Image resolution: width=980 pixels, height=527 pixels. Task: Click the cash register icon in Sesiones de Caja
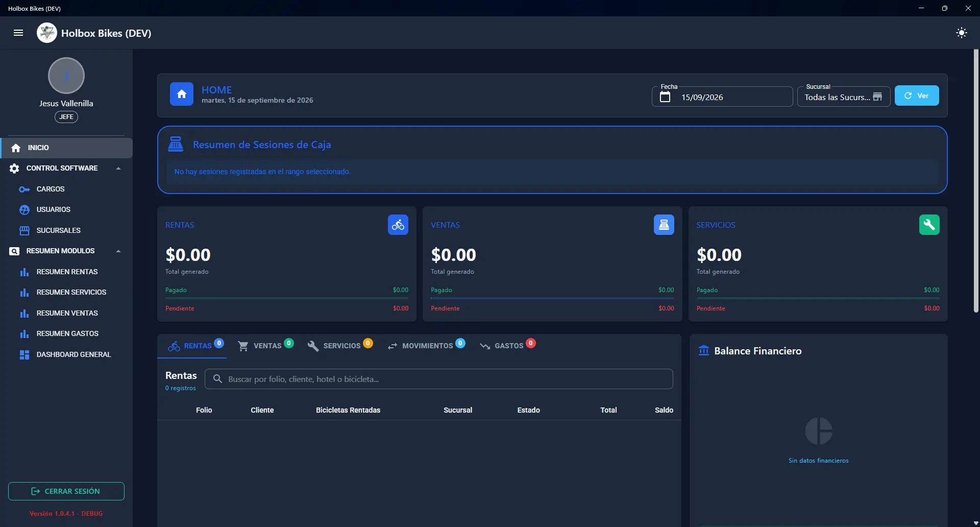click(x=176, y=145)
